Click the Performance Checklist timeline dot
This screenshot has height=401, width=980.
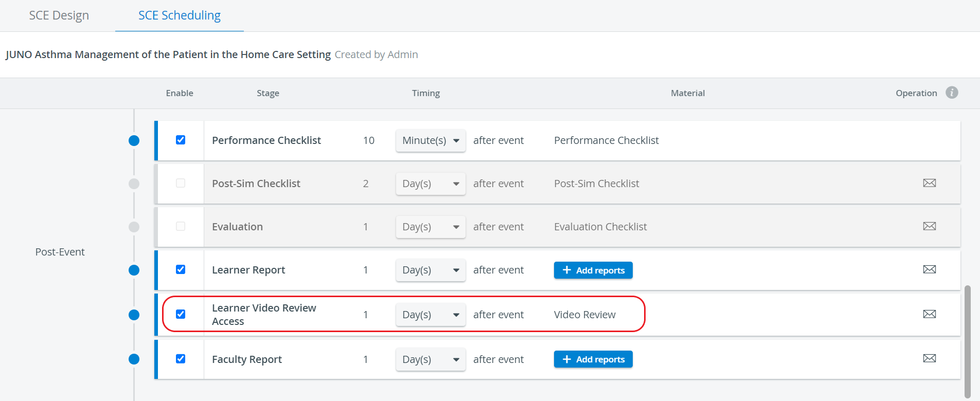click(134, 140)
